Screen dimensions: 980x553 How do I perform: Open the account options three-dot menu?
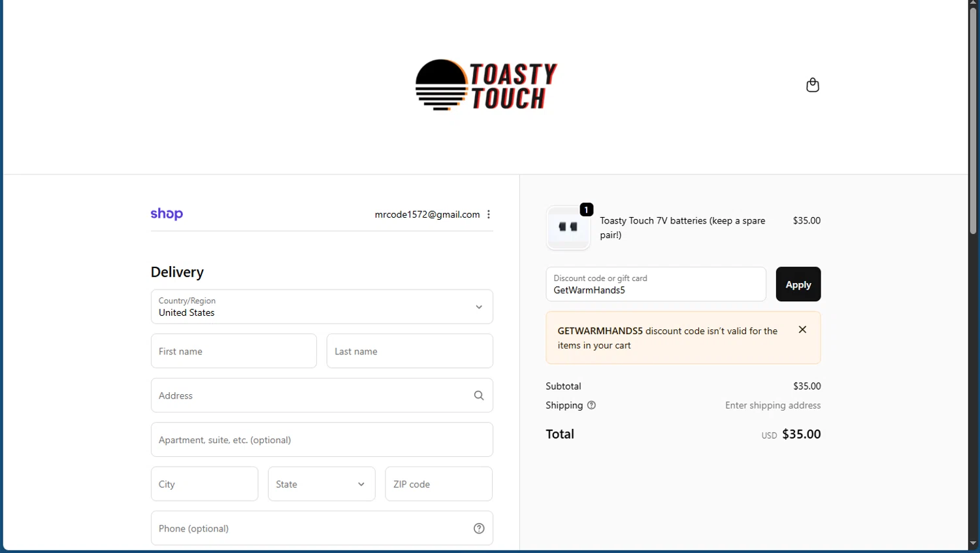click(489, 214)
